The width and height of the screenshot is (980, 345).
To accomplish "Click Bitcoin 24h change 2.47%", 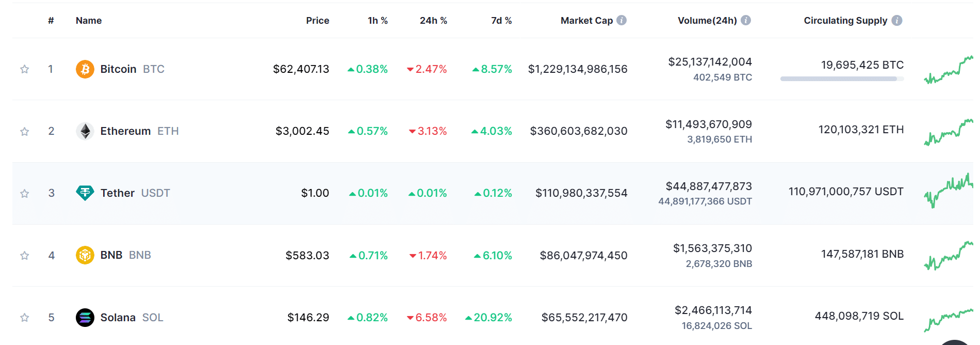I will click(427, 69).
